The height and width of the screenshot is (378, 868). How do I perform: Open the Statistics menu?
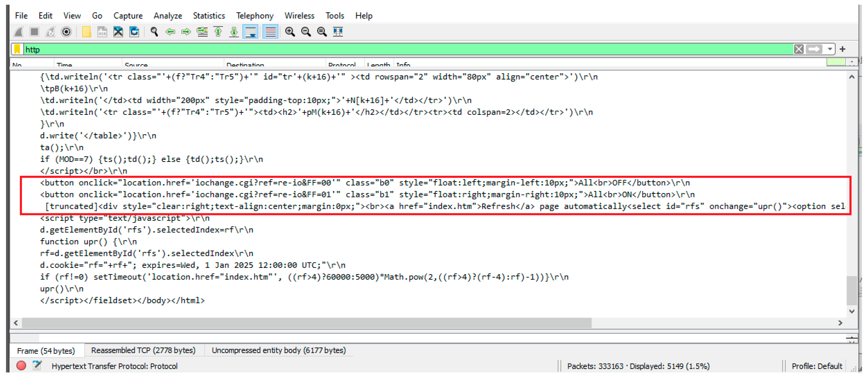click(x=209, y=16)
